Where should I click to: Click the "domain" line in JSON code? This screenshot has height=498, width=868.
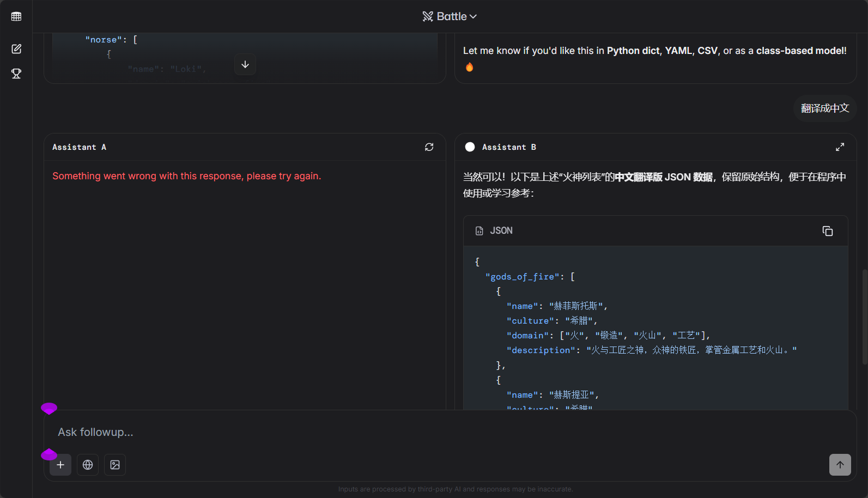click(x=608, y=336)
